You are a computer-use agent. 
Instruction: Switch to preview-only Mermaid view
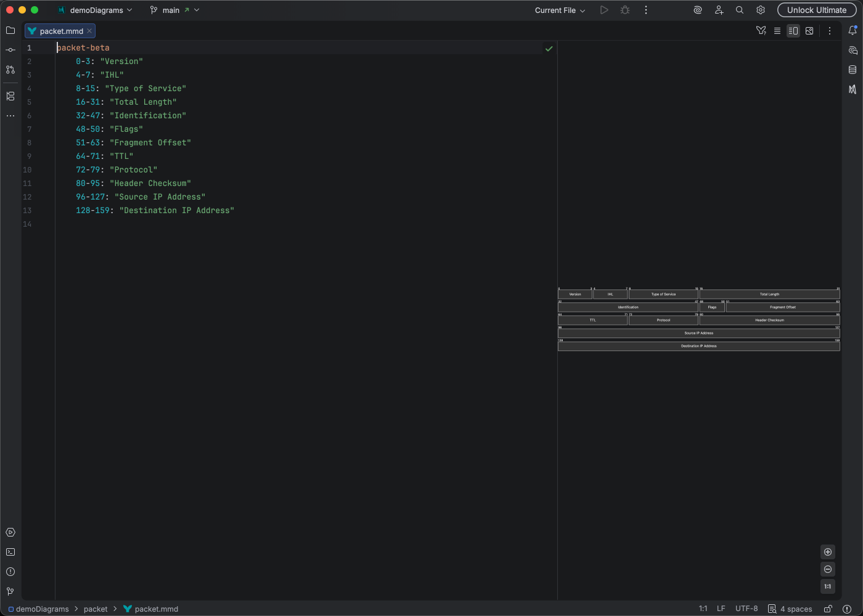coord(809,30)
